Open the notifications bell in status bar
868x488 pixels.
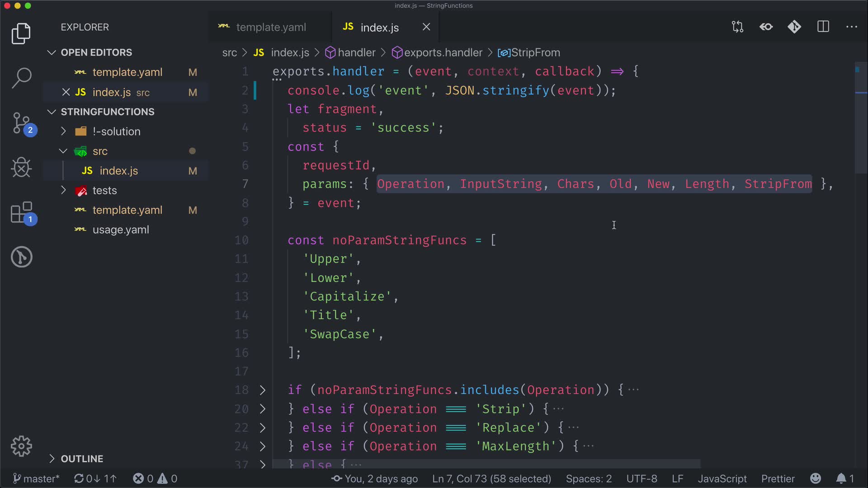click(x=841, y=479)
